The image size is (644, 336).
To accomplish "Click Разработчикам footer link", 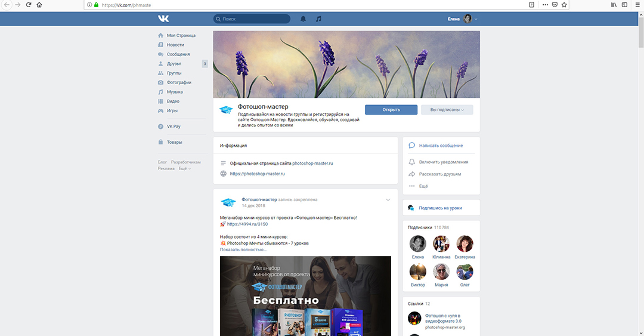I will coord(185,162).
